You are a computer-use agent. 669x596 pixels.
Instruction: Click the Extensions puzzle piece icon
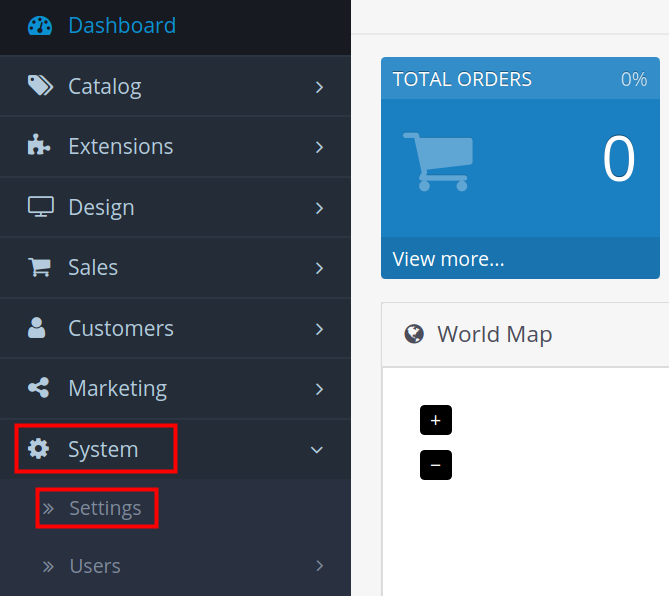click(x=39, y=146)
